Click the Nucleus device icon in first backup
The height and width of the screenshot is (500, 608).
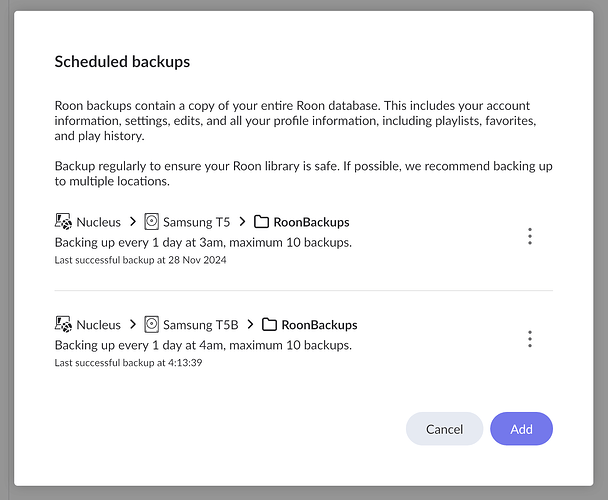click(x=63, y=221)
